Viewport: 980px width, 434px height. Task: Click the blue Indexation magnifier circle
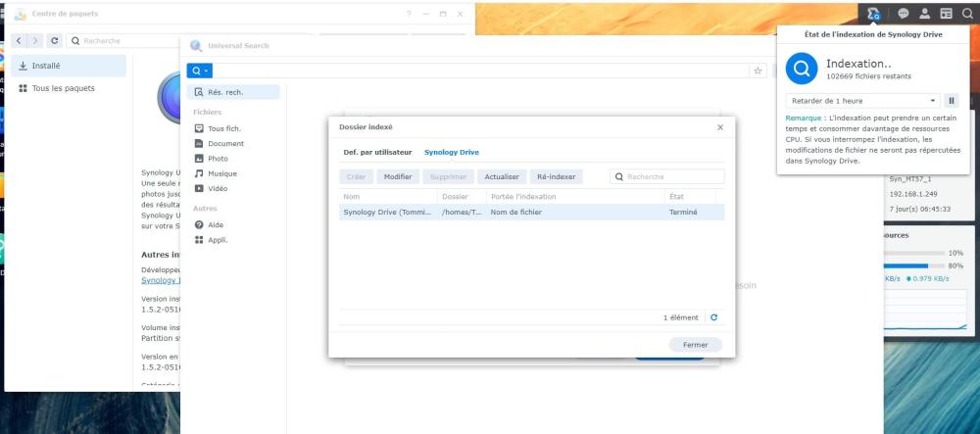802,69
